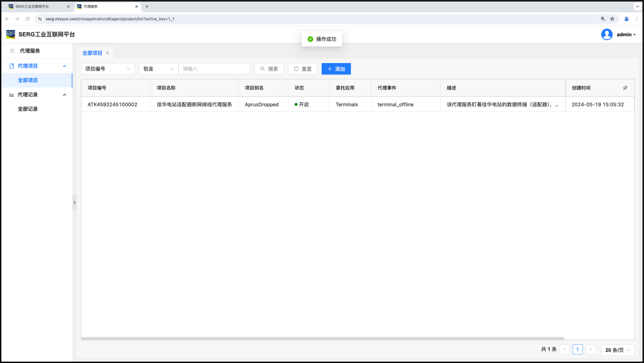Collapse the 代理记录 sidebar menu
This screenshot has height=363, width=644.
coord(64,95)
